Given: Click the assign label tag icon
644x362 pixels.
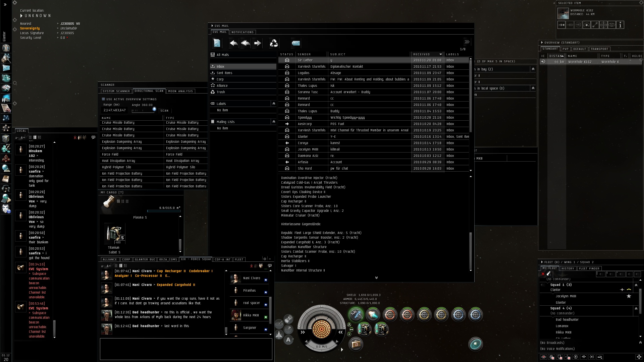Looking at the screenshot, I should click(x=296, y=43).
